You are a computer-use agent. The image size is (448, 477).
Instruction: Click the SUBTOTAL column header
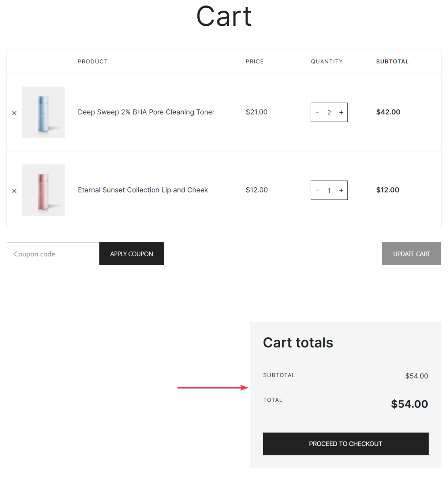click(392, 61)
